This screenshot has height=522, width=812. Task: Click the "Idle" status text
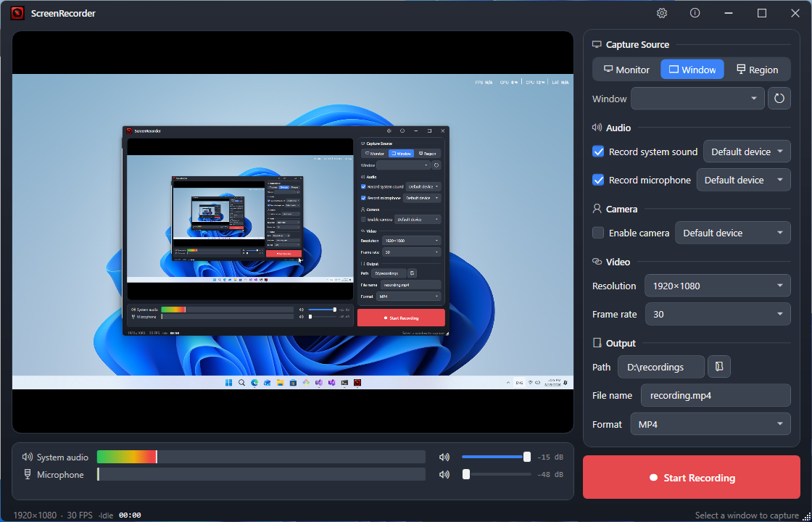click(x=106, y=515)
